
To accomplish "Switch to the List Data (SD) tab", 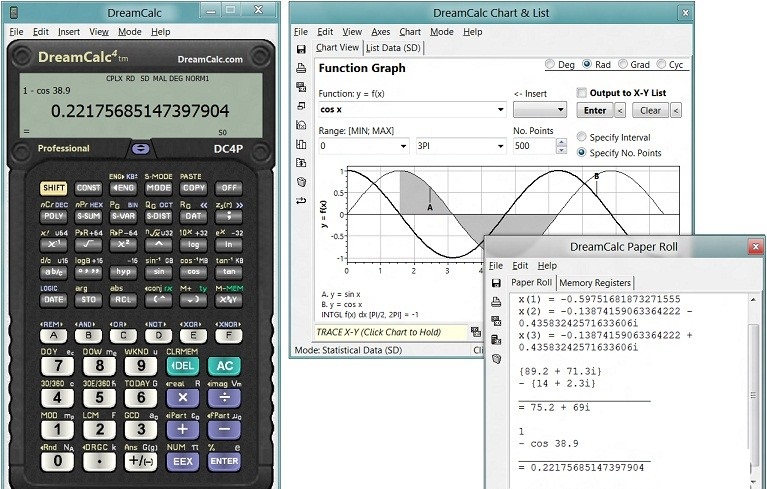I will click(393, 48).
